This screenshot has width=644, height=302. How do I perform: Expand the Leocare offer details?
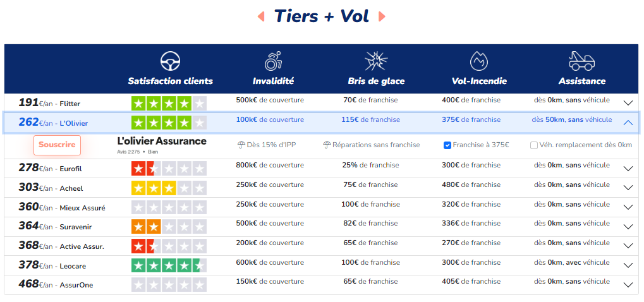[628, 265]
